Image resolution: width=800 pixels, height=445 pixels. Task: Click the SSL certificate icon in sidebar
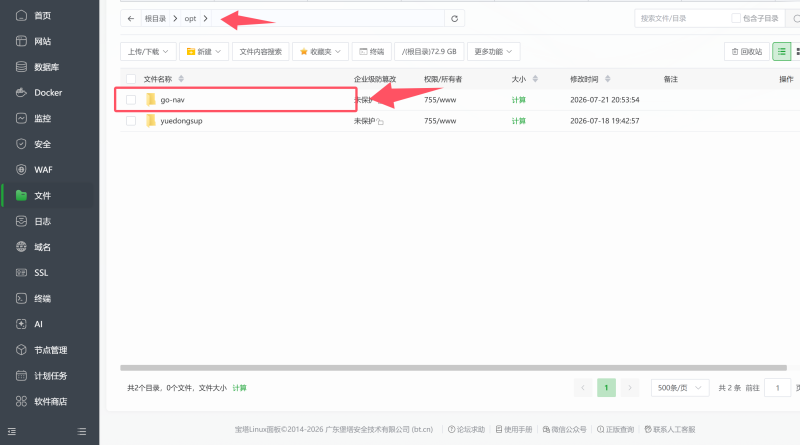click(21, 273)
